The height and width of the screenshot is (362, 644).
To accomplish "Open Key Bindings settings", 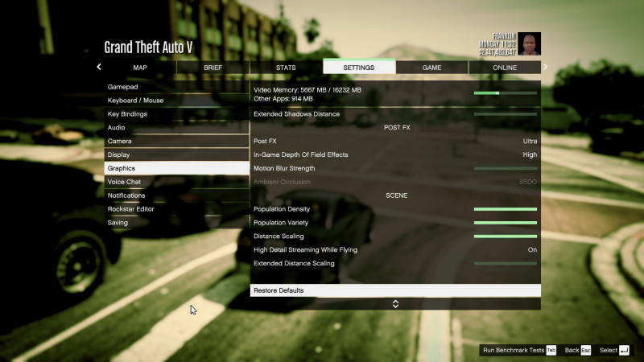I will (176, 114).
